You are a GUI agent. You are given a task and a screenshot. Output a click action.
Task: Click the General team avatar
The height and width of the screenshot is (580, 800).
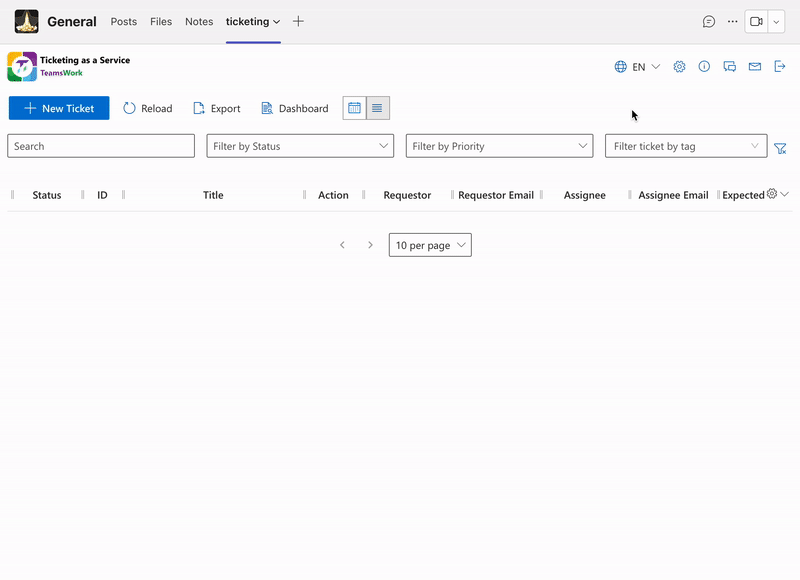point(27,21)
